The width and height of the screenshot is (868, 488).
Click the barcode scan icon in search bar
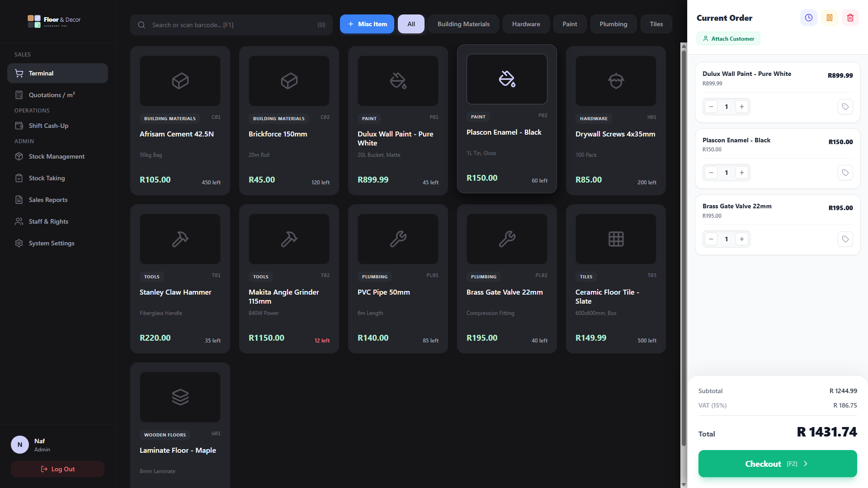point(321,25)
